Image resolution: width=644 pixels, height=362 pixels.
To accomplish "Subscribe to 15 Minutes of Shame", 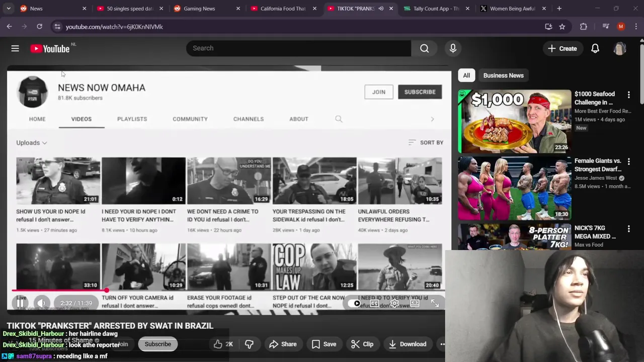I will click(x=158, y=344).
